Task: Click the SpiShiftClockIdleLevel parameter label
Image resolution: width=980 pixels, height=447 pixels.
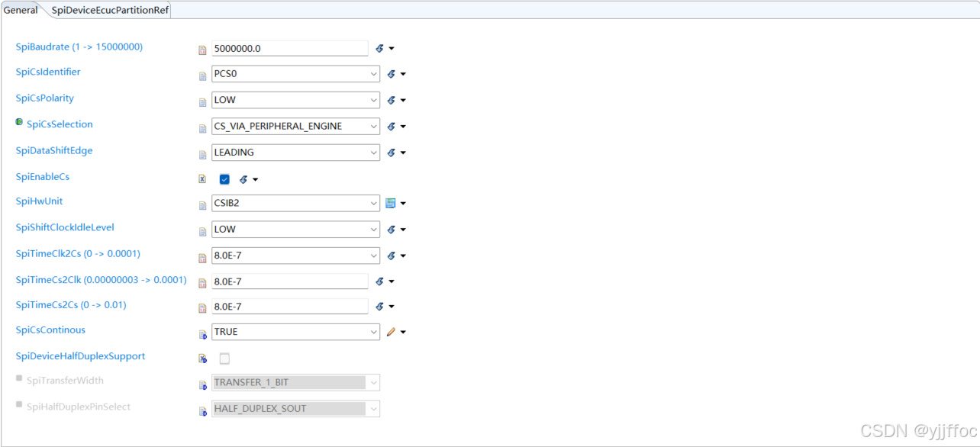Action: 65,227
